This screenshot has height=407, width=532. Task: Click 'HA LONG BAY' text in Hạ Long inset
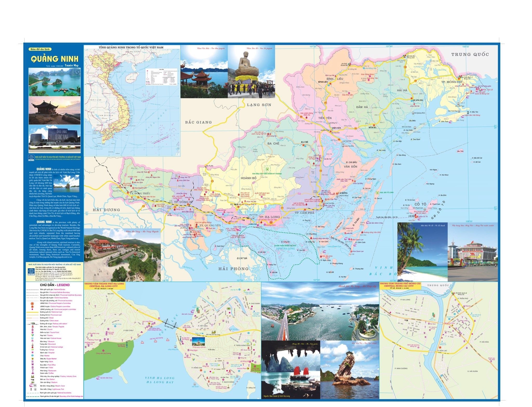[160, 382]
